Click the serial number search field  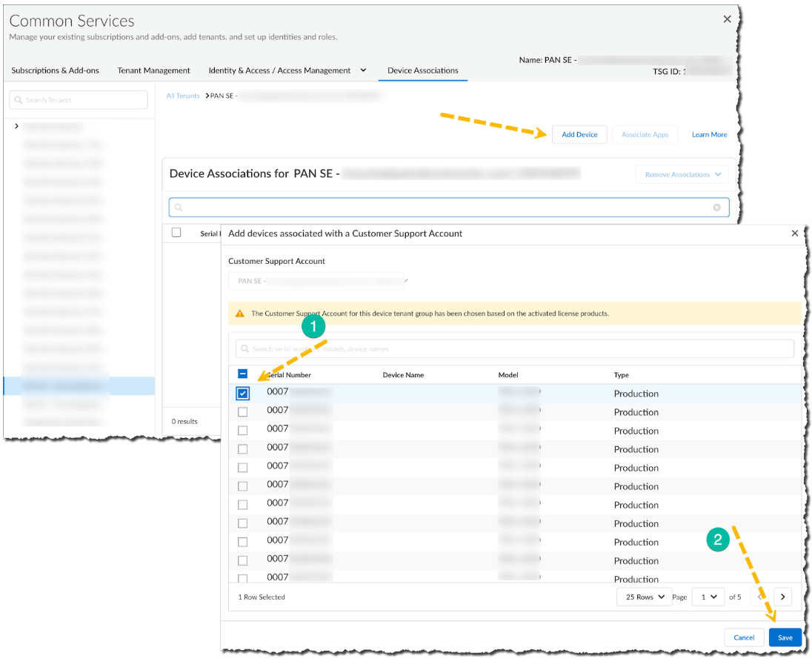514,348
